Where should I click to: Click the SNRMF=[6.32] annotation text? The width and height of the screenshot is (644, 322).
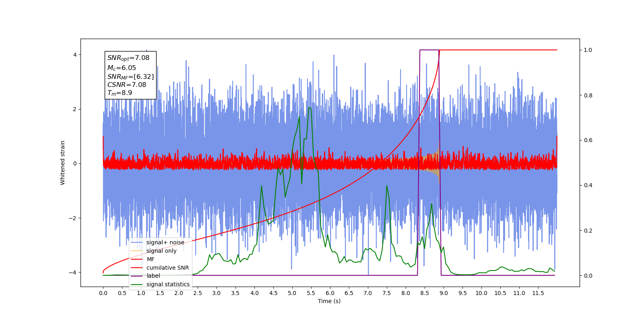pos(130,76)
